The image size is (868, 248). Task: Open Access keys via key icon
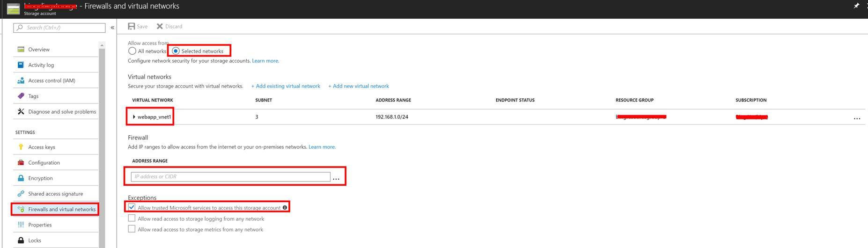21,147
